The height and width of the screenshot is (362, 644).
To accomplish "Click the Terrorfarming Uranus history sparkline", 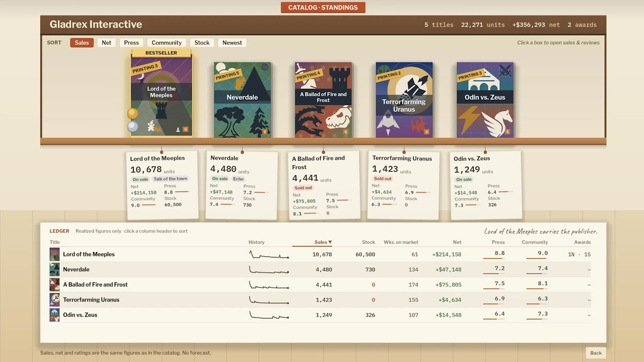I will 268,300.
